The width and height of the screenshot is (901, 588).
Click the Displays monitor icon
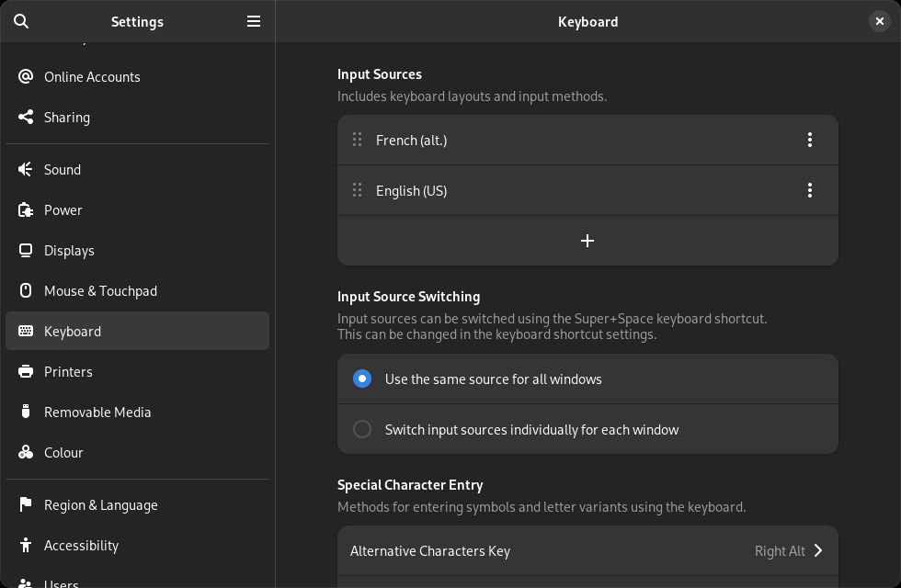pyautogui.click(x=26, y=250)
